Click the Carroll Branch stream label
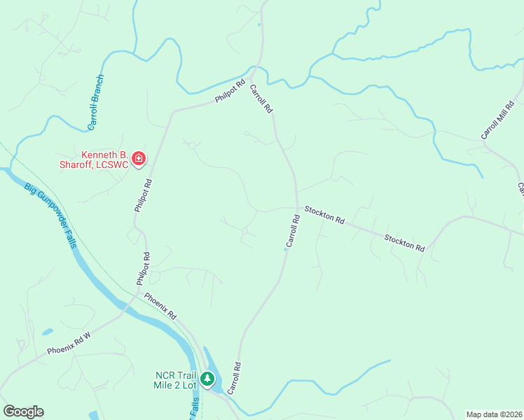 (x=95, y=102)
